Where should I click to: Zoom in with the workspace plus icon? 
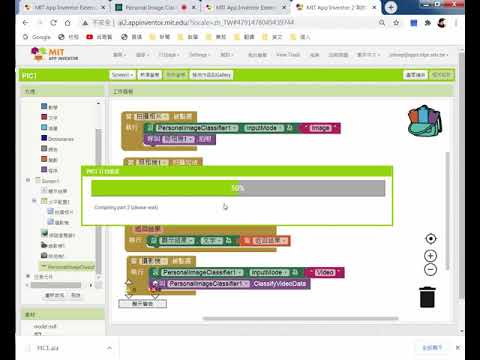[x=430, y=256]
